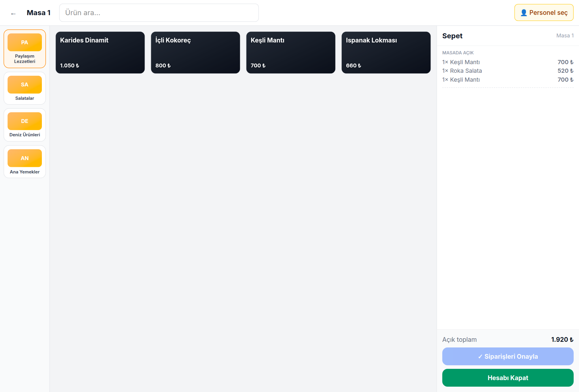Select the DE Deniz Ürünleri category
This screenshot has width=579, height=392.
[25, 125]
